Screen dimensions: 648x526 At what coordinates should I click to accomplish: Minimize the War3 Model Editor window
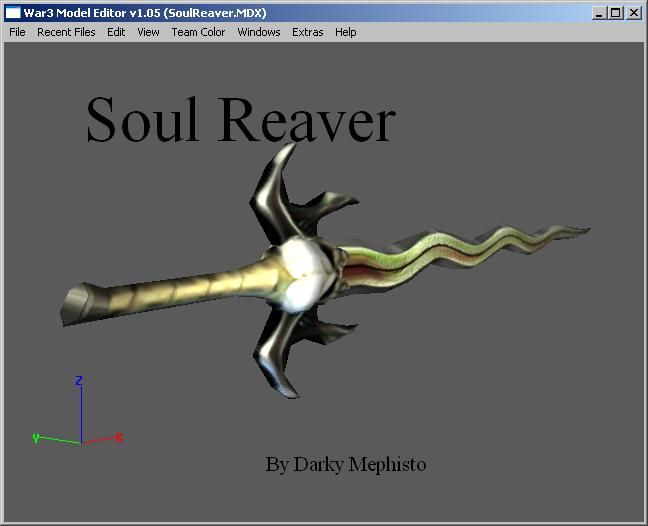point(599,13)
